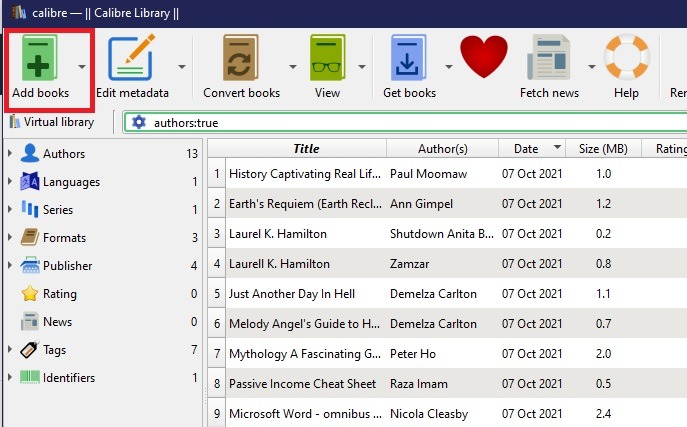
Task: Open the Help lifebuoy icon
Action: tap(627, 57)
